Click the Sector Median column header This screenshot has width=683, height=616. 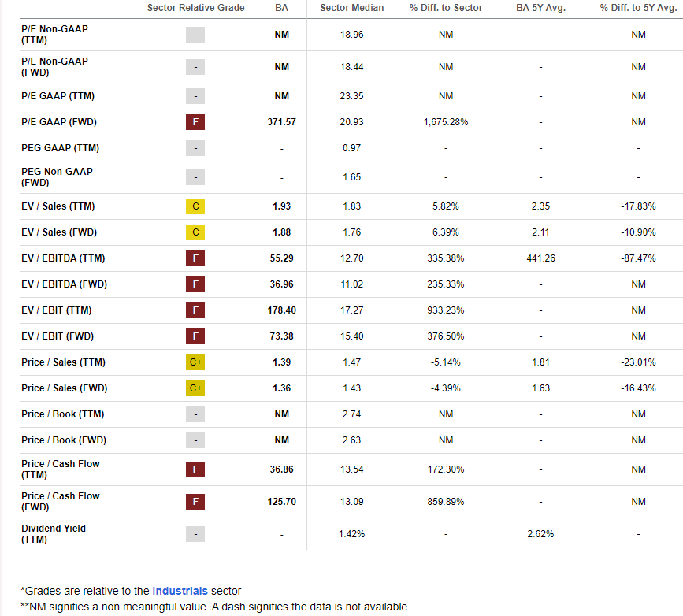pyautogui.click(x=351, y=8)
